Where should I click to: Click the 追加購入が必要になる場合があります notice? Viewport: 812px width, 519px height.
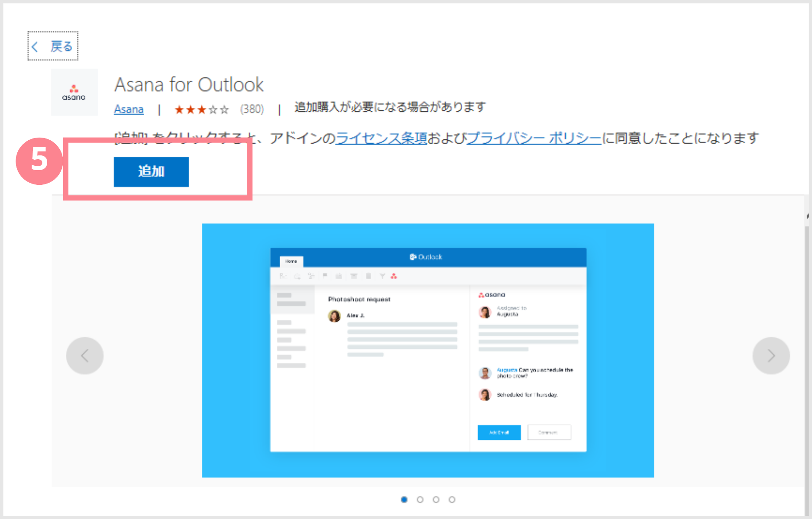(x=390, y=107)
